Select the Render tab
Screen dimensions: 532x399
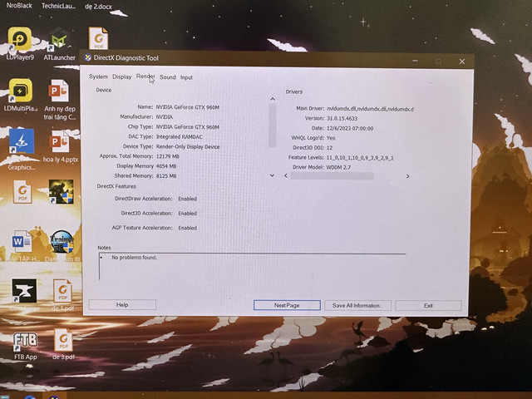click(145, 76)
